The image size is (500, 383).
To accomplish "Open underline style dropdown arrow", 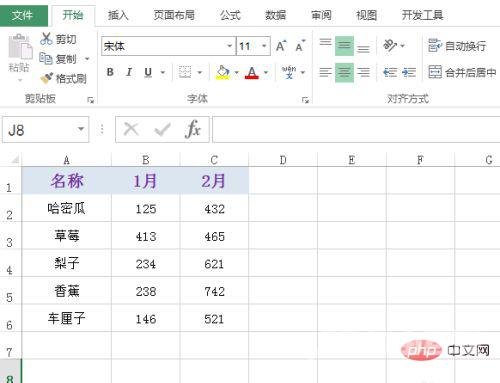I will 163,72.
